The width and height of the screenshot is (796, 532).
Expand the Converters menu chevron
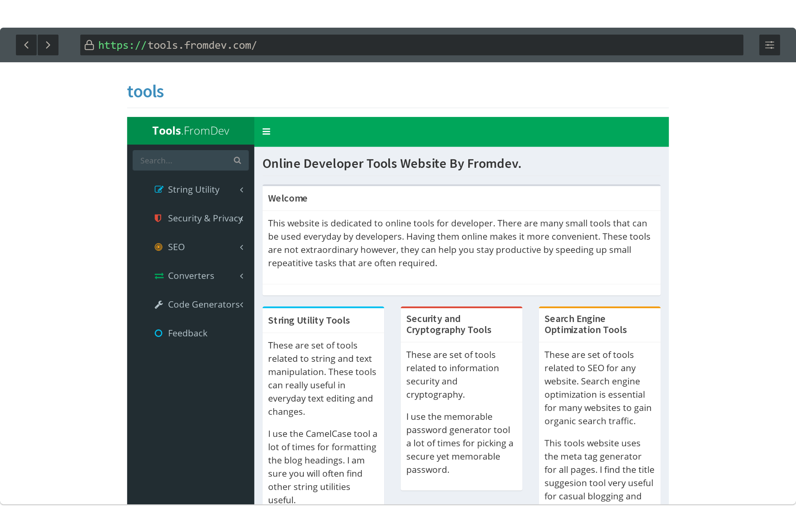point(242,276)
